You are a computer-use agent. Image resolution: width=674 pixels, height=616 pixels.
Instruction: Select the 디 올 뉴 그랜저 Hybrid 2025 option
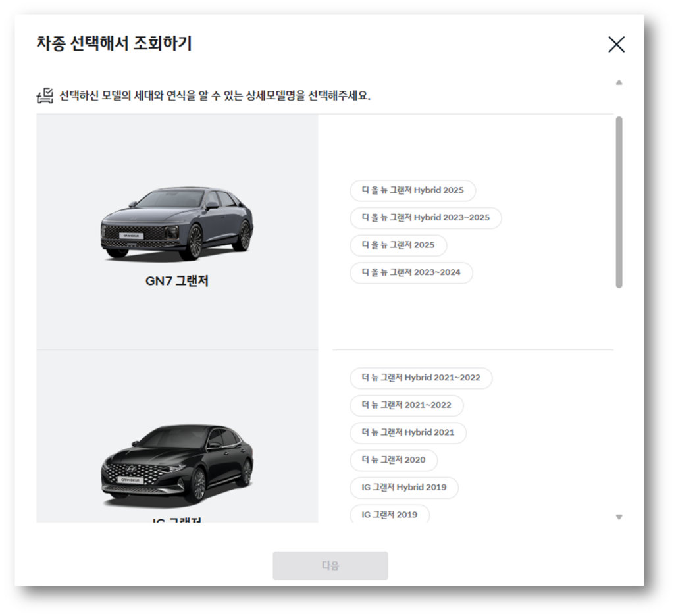[x=413, y=191]
